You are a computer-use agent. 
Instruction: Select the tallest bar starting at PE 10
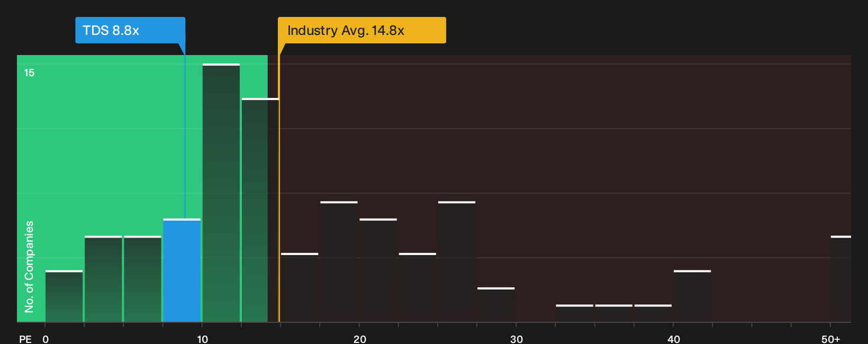tap(221, 193)
